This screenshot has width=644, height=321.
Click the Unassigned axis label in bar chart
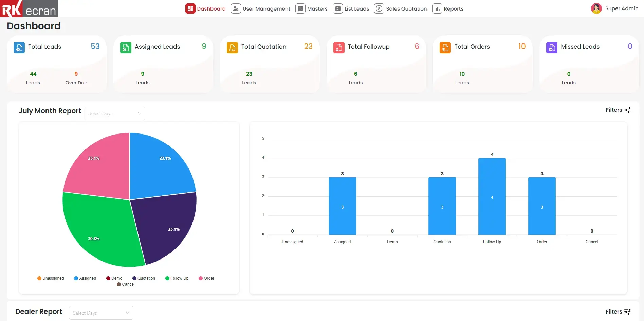[292, 242]
